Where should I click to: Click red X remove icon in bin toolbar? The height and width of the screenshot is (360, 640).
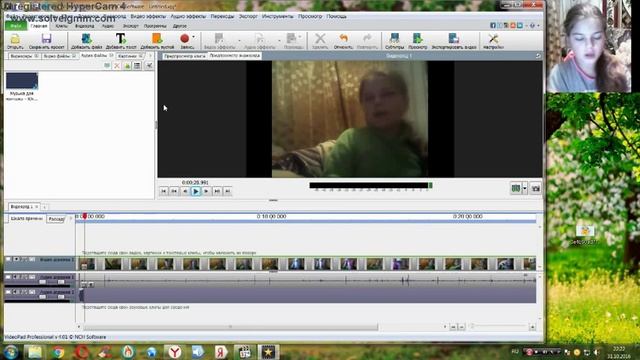[x=117, y=65]
